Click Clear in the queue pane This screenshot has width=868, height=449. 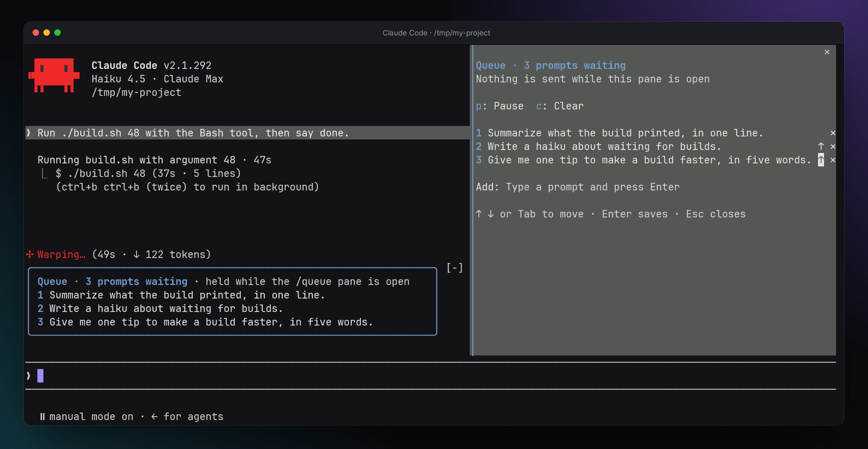pos(559,106)
